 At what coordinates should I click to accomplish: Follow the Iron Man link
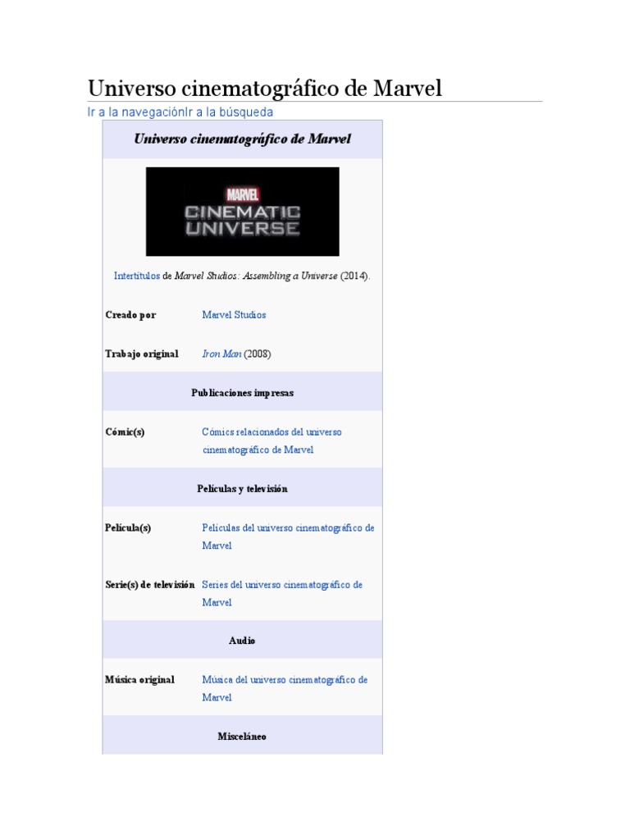point(221,354)
